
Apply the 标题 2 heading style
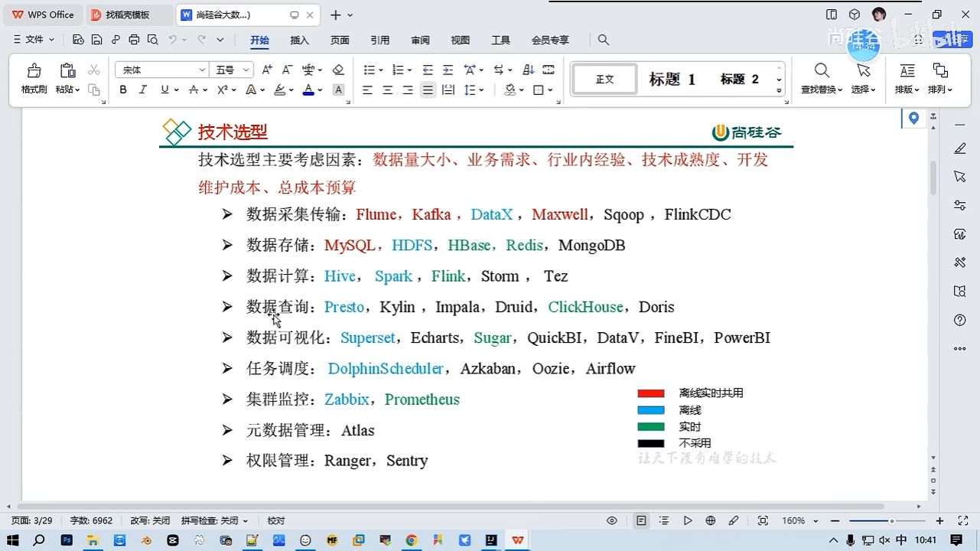[739, 79]
